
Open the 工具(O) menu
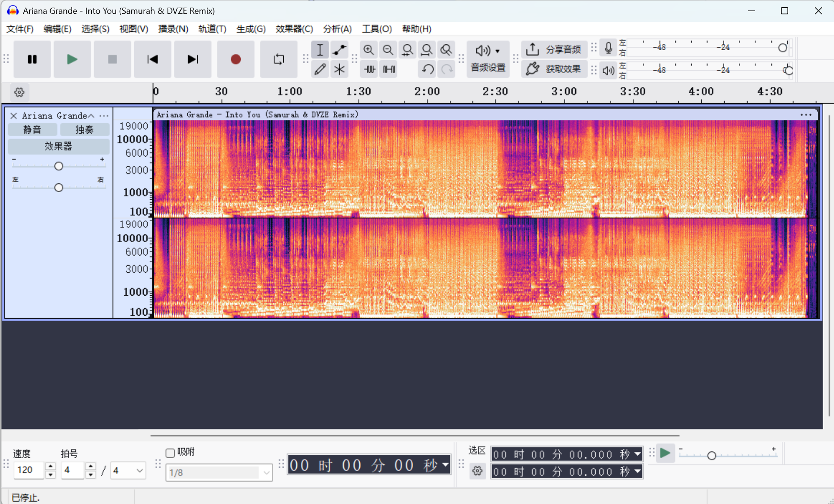tap(377, 29)
